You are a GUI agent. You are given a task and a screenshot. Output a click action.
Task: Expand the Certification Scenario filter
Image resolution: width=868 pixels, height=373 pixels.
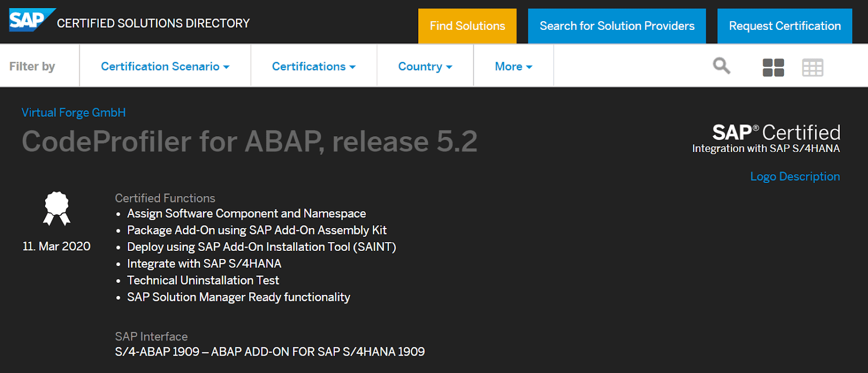(x=165, y=66)
